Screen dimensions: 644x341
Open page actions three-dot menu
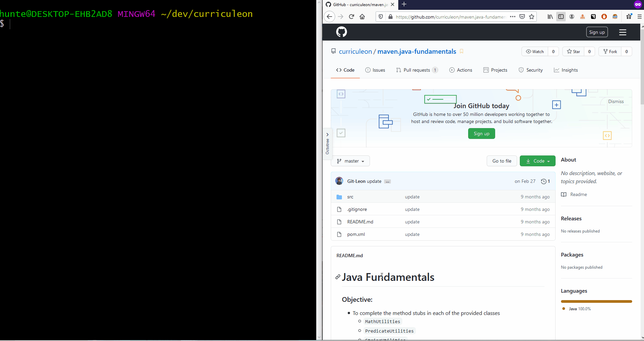point(513,17)
